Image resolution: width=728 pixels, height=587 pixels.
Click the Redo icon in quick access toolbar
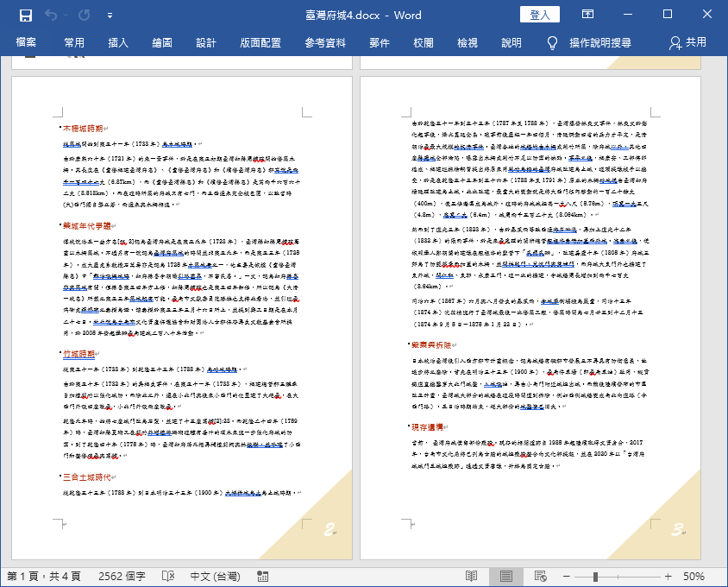[x=84, y=16]
